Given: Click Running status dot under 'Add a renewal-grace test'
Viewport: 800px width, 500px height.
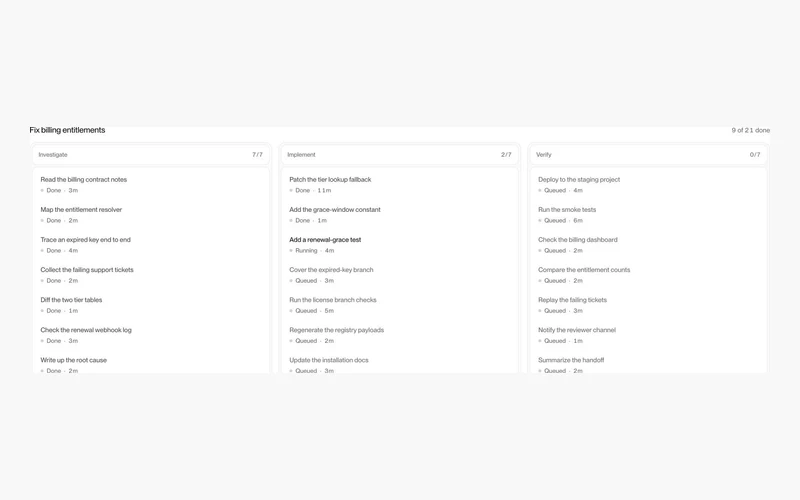Looking at the screenshot, I should [x=291, y=251].
